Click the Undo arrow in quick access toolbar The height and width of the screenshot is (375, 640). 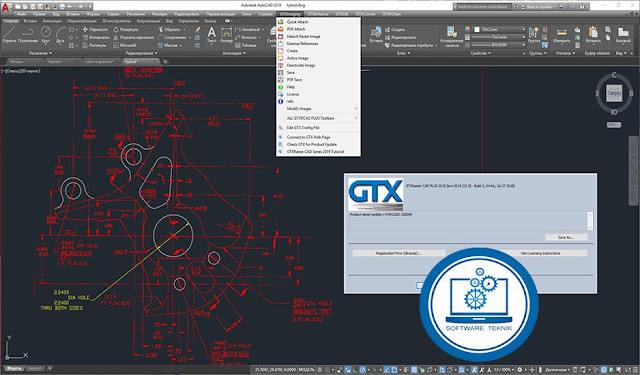70,7
